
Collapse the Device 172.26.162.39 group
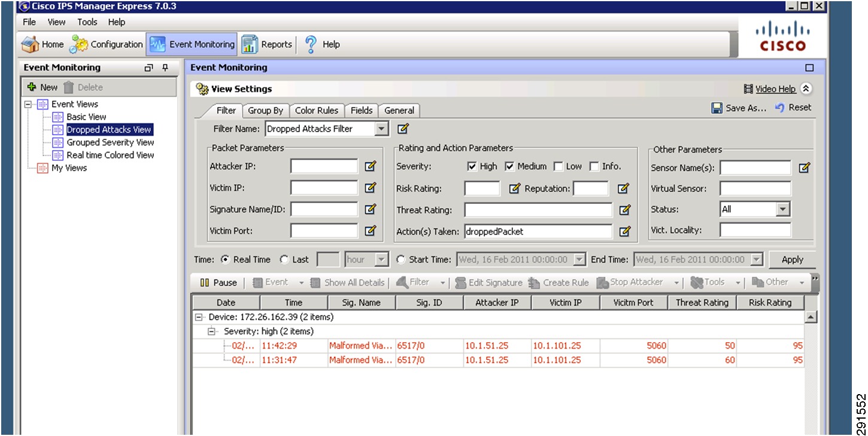[198, 317]
